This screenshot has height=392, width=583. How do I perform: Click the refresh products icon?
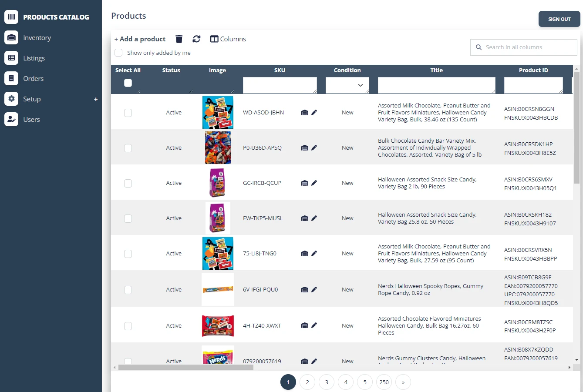[x=196, y=39]
